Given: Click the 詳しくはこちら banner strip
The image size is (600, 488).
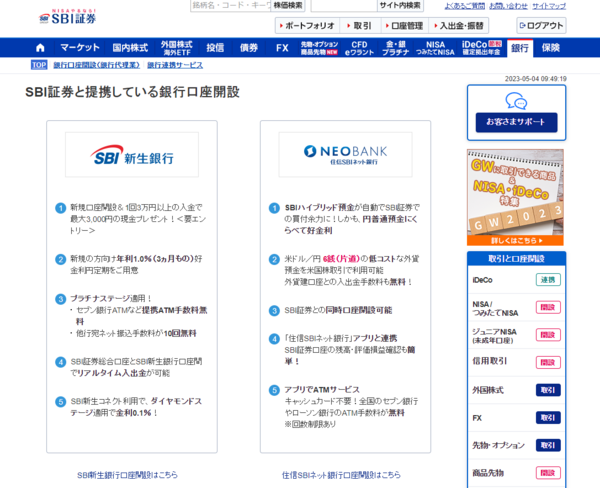Looking at the screenshot, I should point(515,240).
